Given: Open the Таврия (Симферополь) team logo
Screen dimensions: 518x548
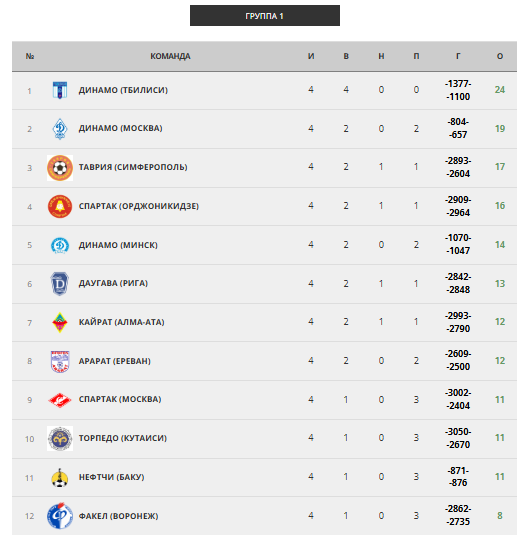Looking at the screenshot, I should pyautogui.click(x=60, y=168).
